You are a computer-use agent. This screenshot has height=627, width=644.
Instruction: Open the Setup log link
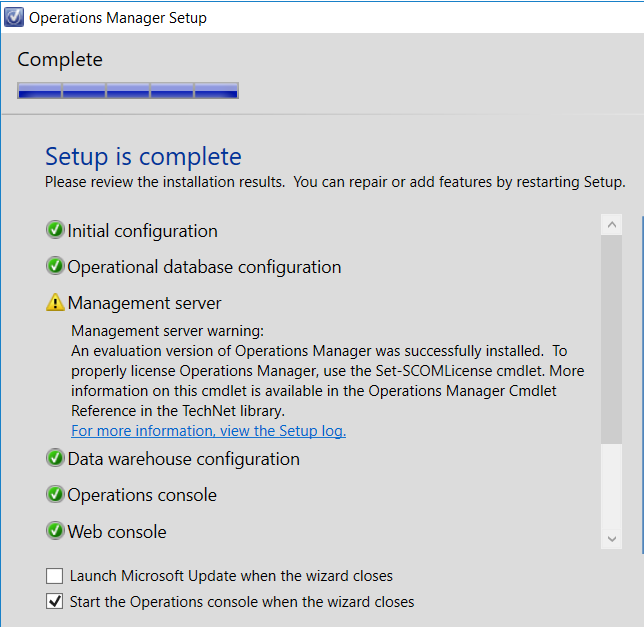(209, 431)
